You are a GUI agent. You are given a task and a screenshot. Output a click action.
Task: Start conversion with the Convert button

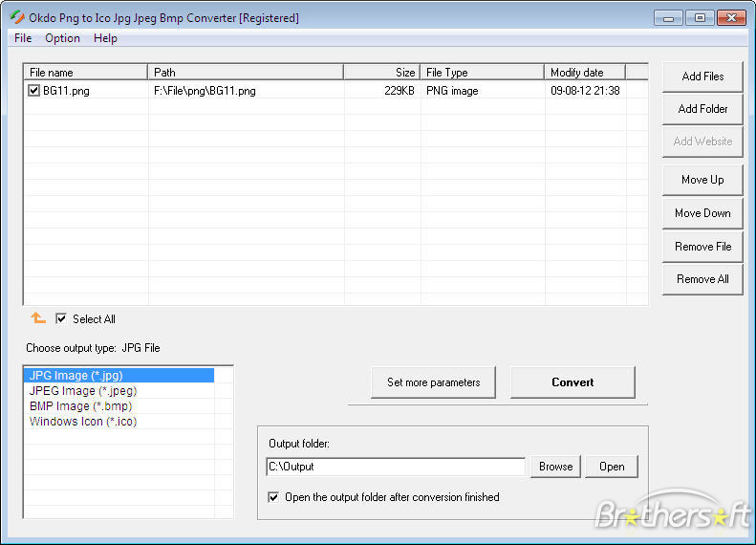click(x=572, y=382)
